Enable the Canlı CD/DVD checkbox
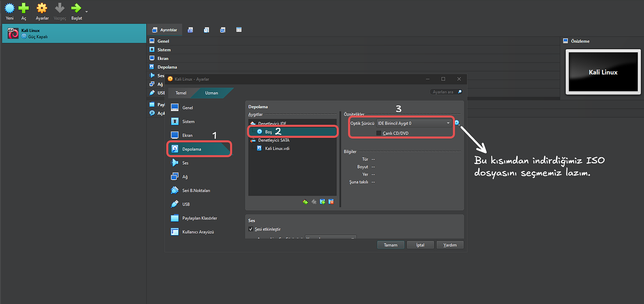Viewport: 644px width, 304px height. (379, 133)
